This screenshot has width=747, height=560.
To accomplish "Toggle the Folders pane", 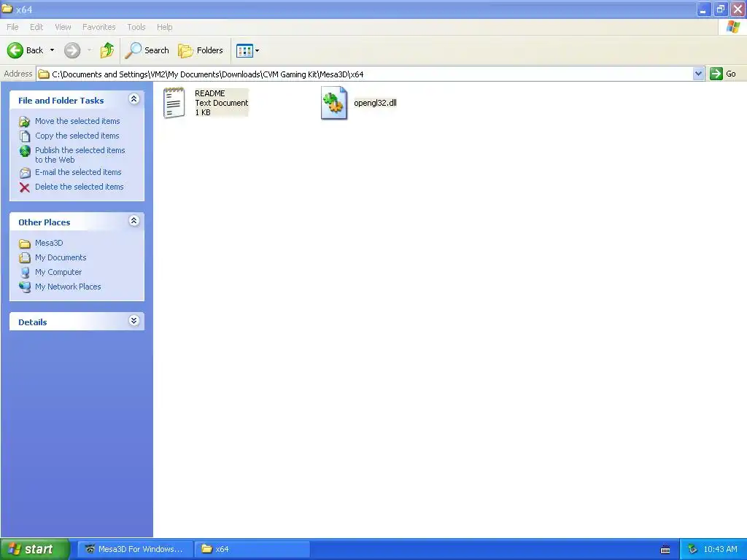I will pos(200,50).
